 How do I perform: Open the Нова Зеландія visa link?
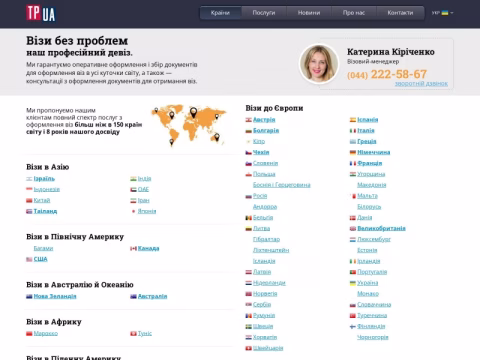pyautogui.click(x=55, y=296)
